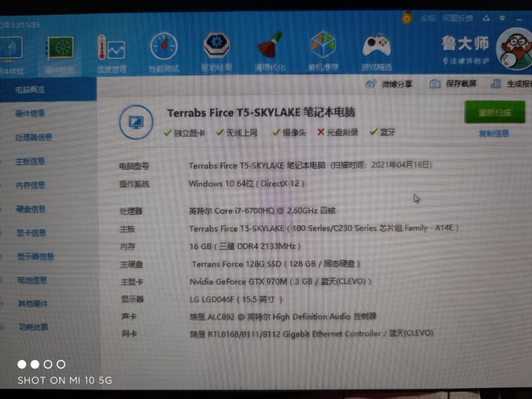The image size is (532, 399).
Task: Open the 论坛 forum link
Action: (x=427, y=18)
